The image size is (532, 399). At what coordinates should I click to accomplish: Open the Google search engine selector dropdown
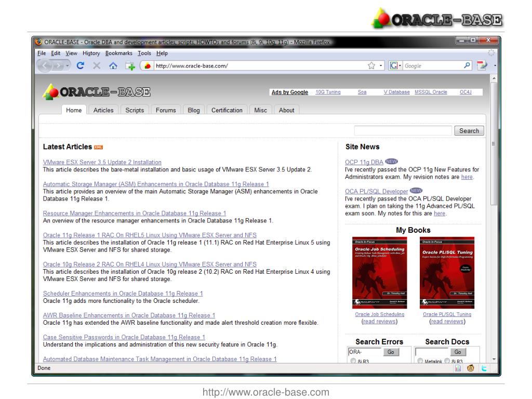[395, 65]
